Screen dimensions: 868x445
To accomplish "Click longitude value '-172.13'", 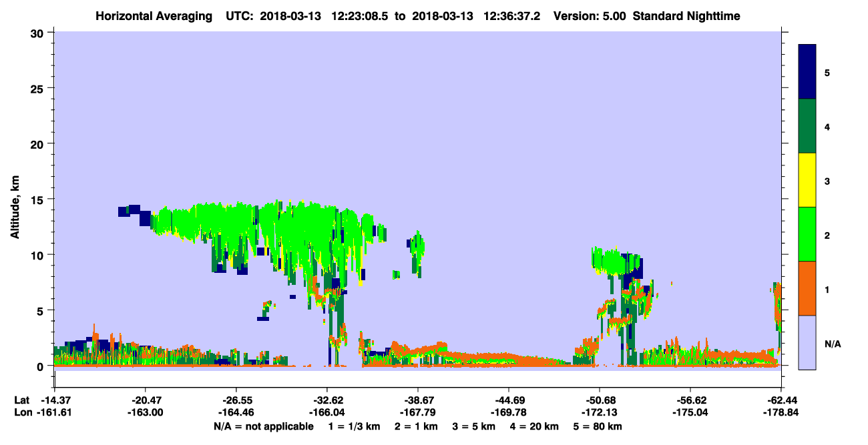I will pyautogui.click(x=600, y=412).
